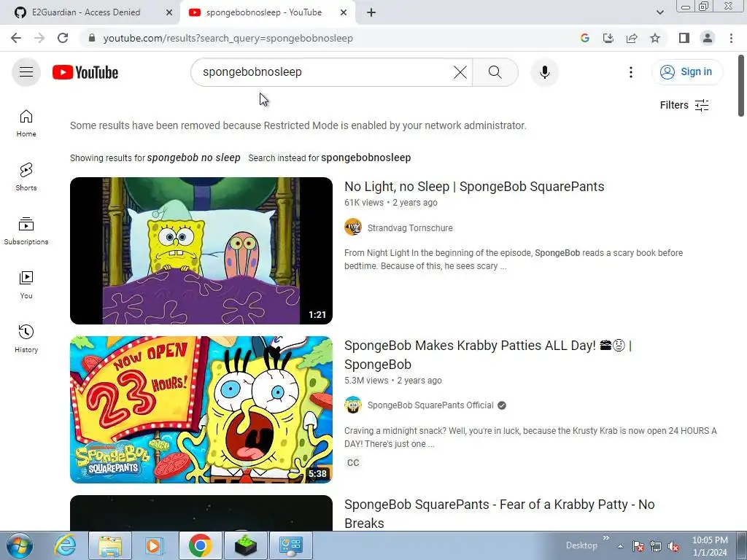Image resolution: width=747 pixels, height=560 pixels.
Task: Select spongebobnosleep YouTube tab
Action: (263, 12)
